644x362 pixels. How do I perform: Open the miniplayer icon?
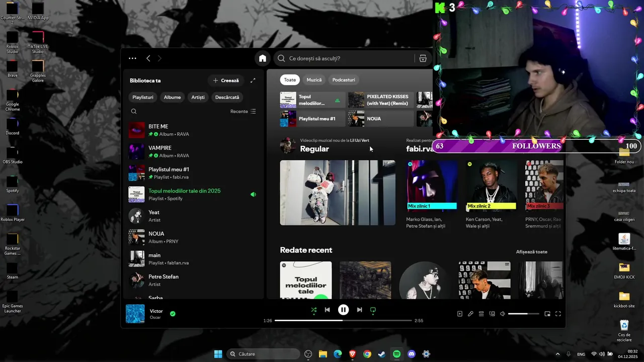(547, 314)
